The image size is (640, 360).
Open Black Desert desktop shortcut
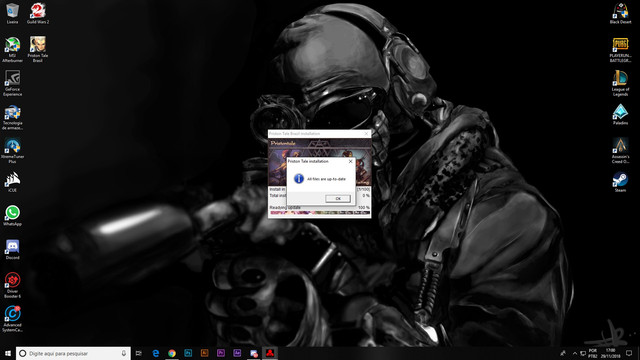(620, 13)
